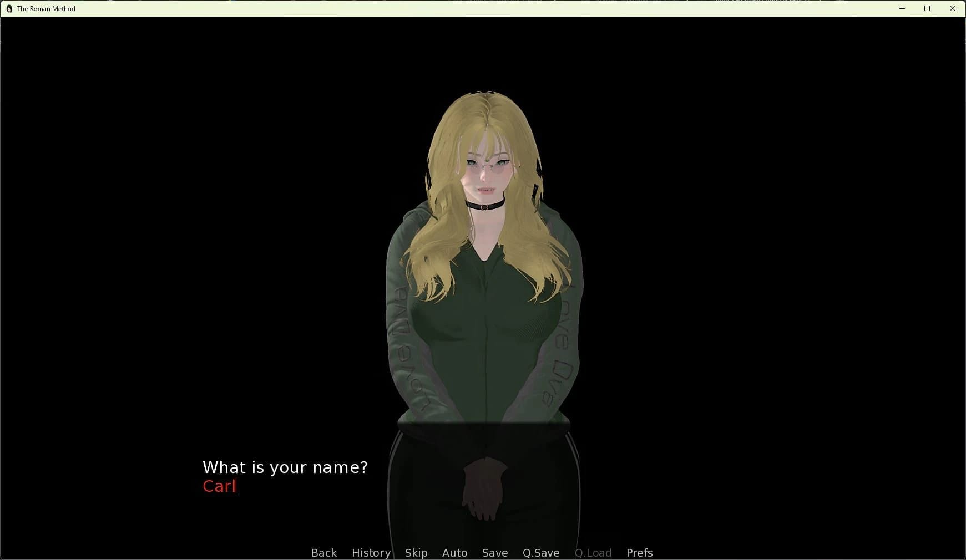966x560 pixels.
Task: Open Prefs preferences menu
Action: tap(640, 553)
